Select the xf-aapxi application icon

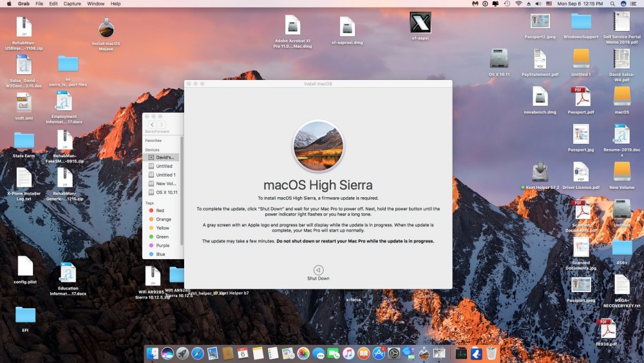tap(420, 23)
